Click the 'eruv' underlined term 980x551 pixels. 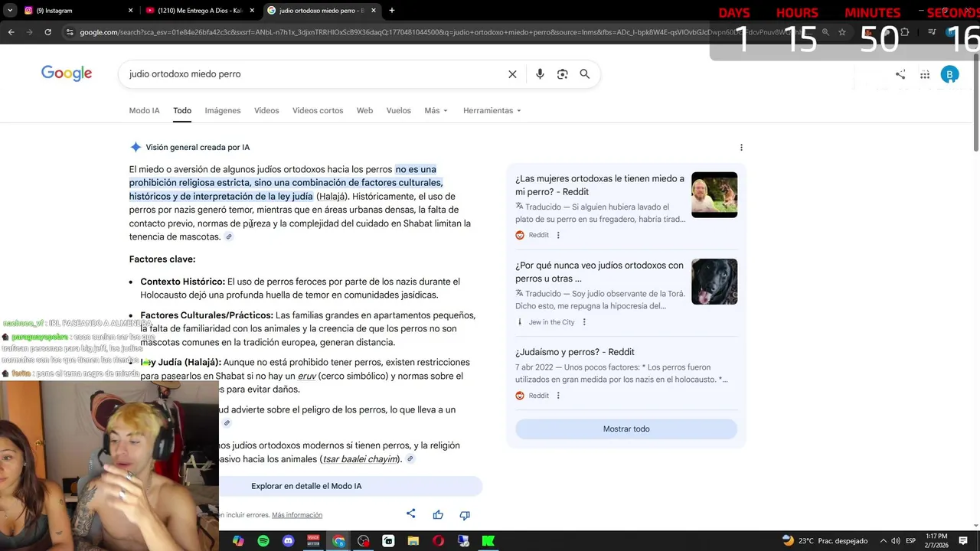(307, 376)
